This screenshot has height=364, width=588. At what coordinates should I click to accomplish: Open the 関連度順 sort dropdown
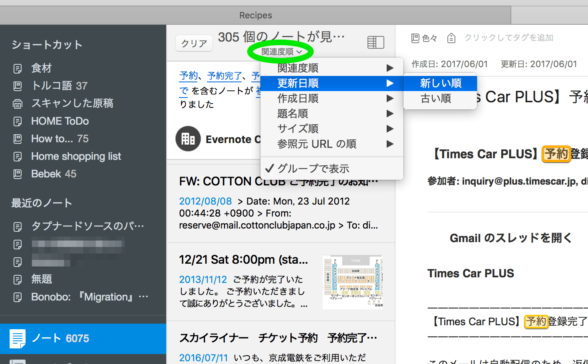coord(281,52)
